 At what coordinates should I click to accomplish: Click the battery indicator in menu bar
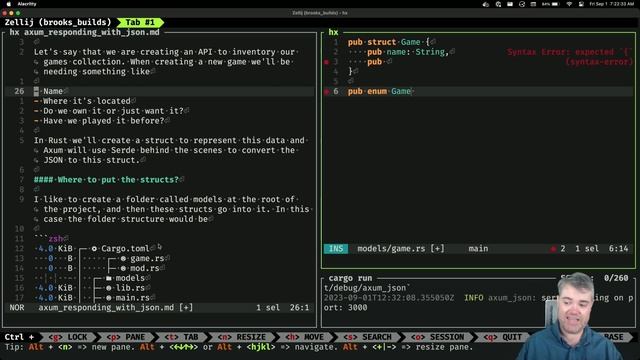tap(551, 4)
